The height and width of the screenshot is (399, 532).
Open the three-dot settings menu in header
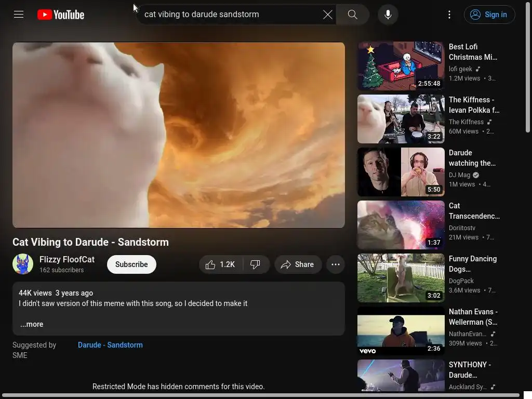point(449,15)
